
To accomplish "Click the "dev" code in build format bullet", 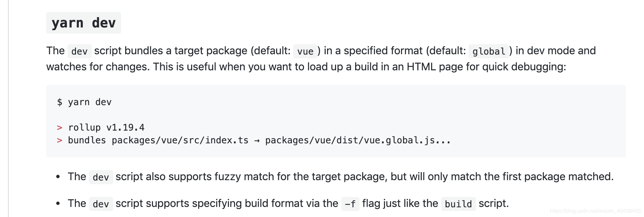I will [101, 204].
